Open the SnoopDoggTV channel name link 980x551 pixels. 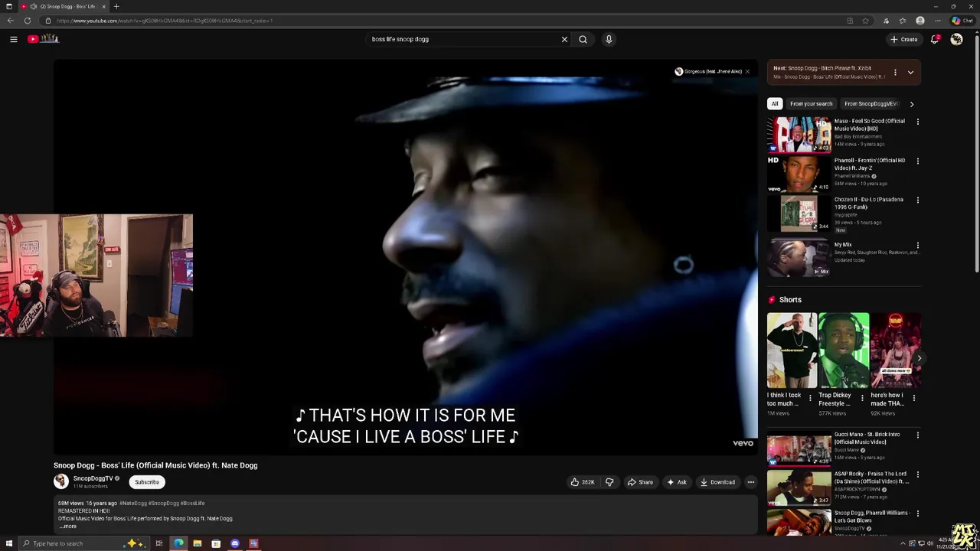tap(93, 478)
